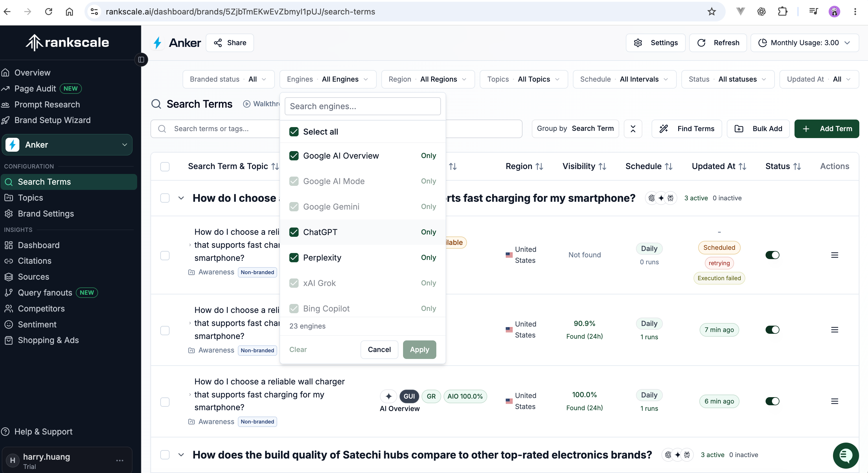This screenshot has height=473, width=868.
Task: Uncheck Google AI Overview engine
Action: 294,156
